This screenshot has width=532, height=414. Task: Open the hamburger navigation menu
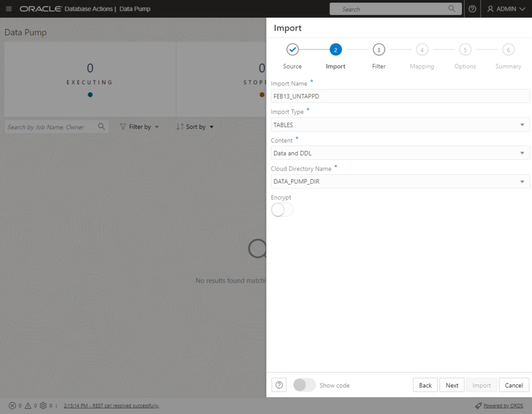(x=9, y=9)
